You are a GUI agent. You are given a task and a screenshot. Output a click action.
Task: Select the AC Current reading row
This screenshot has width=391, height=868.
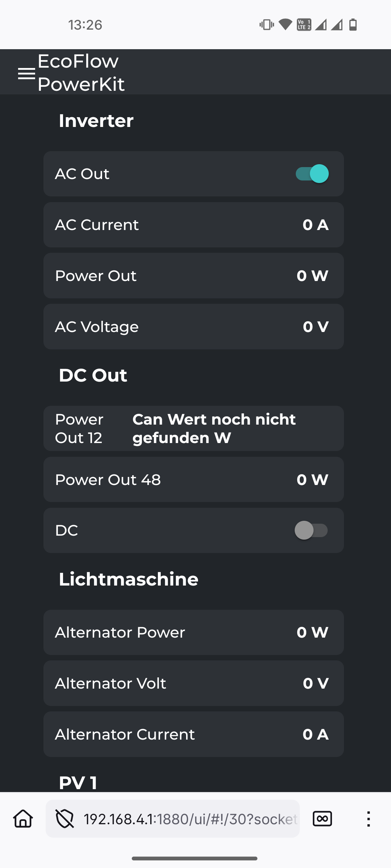(x=193, y=225)
